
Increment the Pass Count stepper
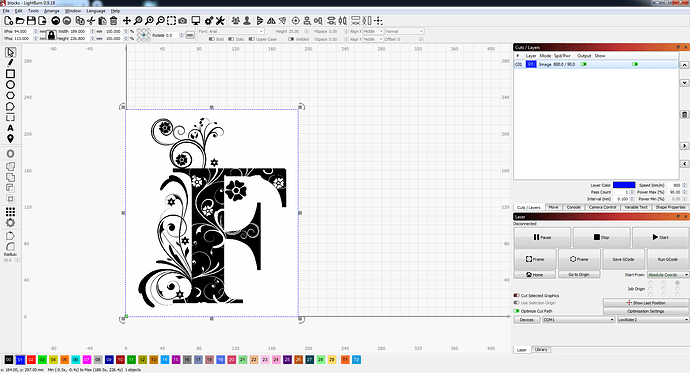(632, 191)
